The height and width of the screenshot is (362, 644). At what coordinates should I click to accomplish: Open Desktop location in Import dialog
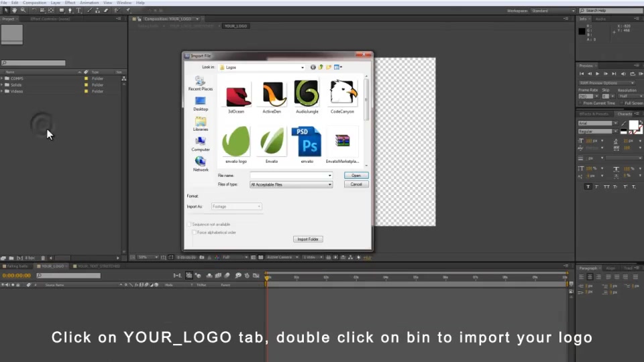[x=201, y=104]
